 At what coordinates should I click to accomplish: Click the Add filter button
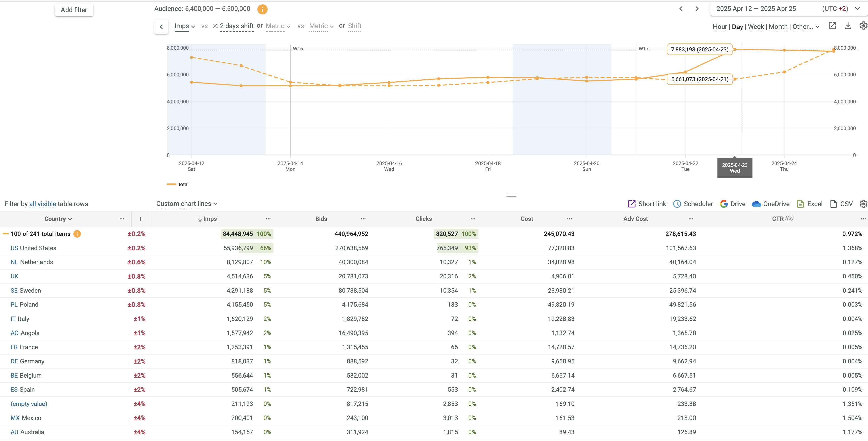(x=74, y=10)
